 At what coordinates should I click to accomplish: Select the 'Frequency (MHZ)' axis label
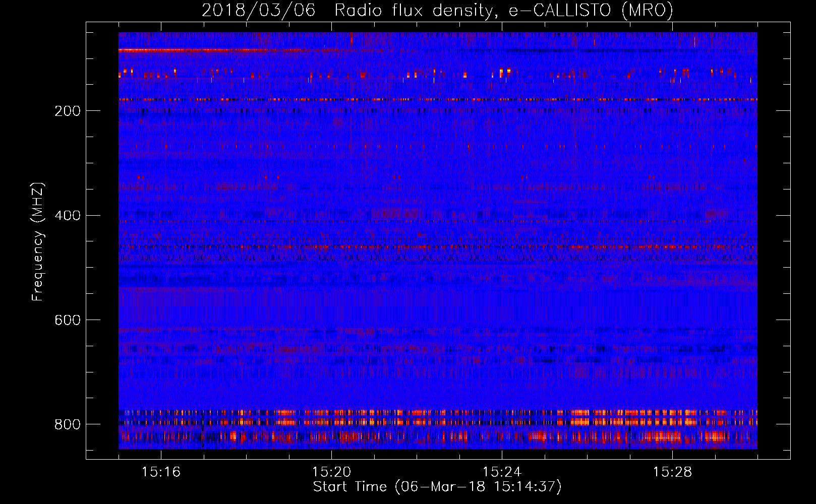[38, 242]
